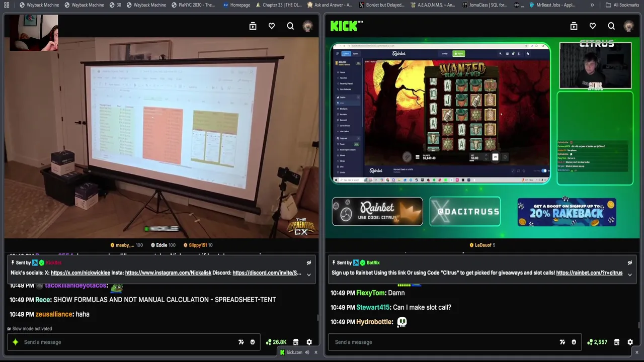Open chatter FlexyTom's username
This screenshot has height=362, width=644.
click(x=370, y=293)
